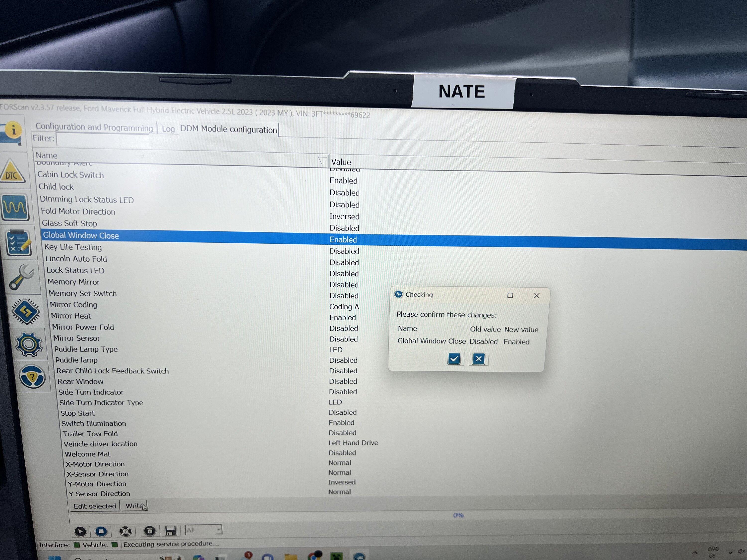Click the Vehicle status indicator

coord(115,545)
